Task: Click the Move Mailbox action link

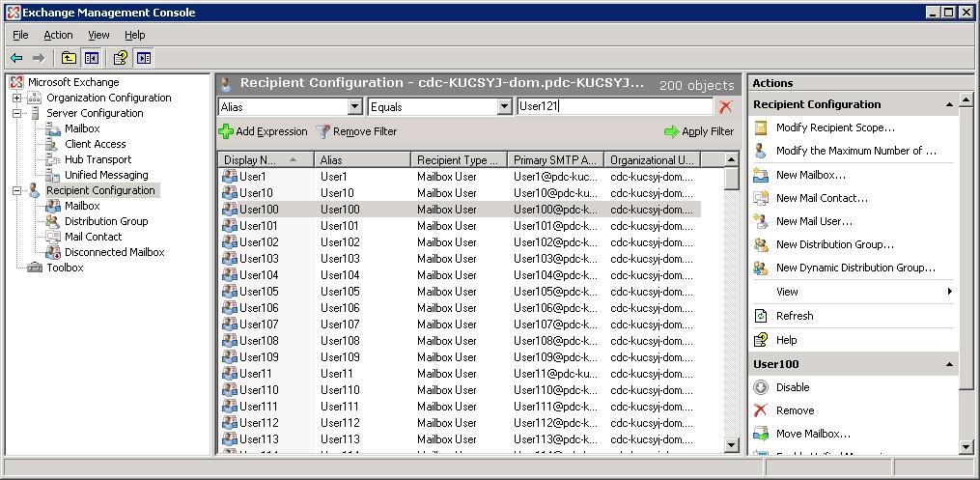Action: click(813, 434)
